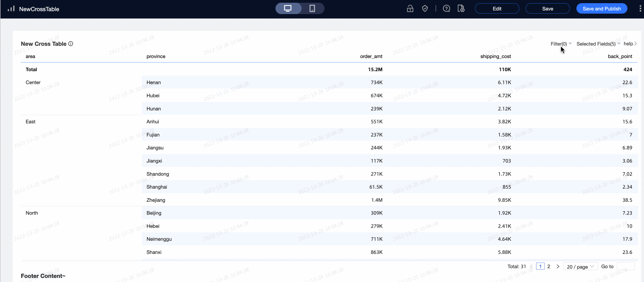The image size is (644, 282).
Task: Open the 20 / page size dropdown
Action: point(581,267)
